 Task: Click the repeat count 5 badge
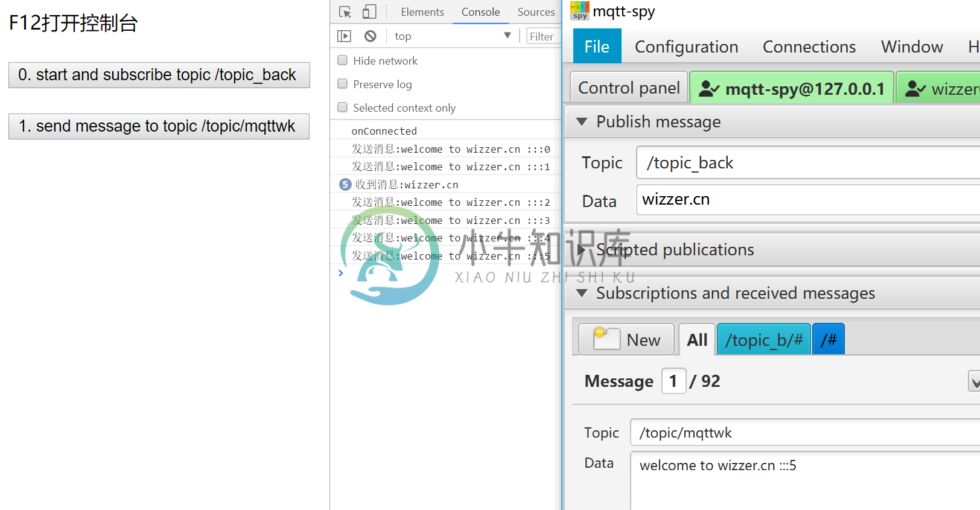coord(345,184)
